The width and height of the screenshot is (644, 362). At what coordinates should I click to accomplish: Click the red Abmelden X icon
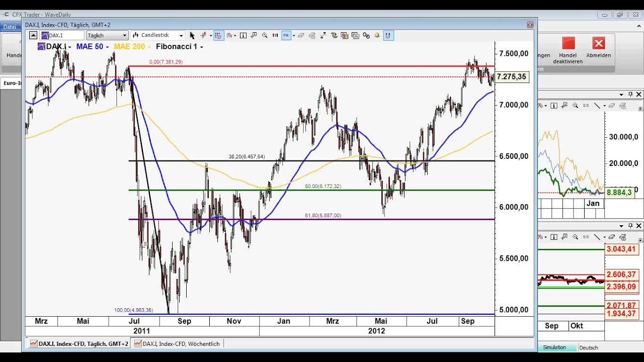pos(598,43)
